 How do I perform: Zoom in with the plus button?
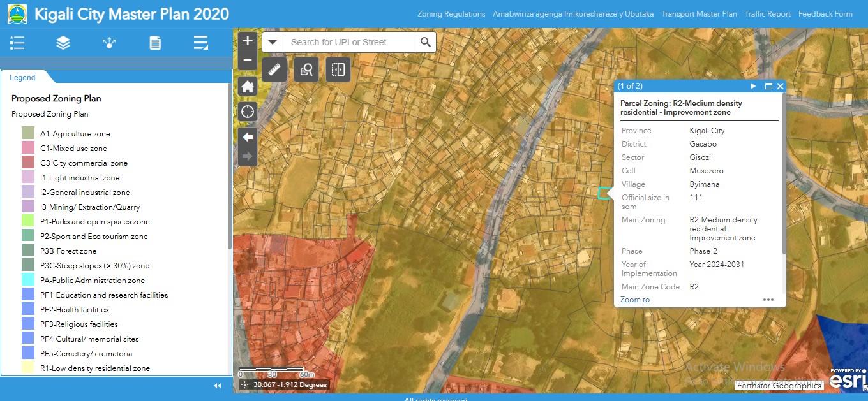click(x=248, y=41)
